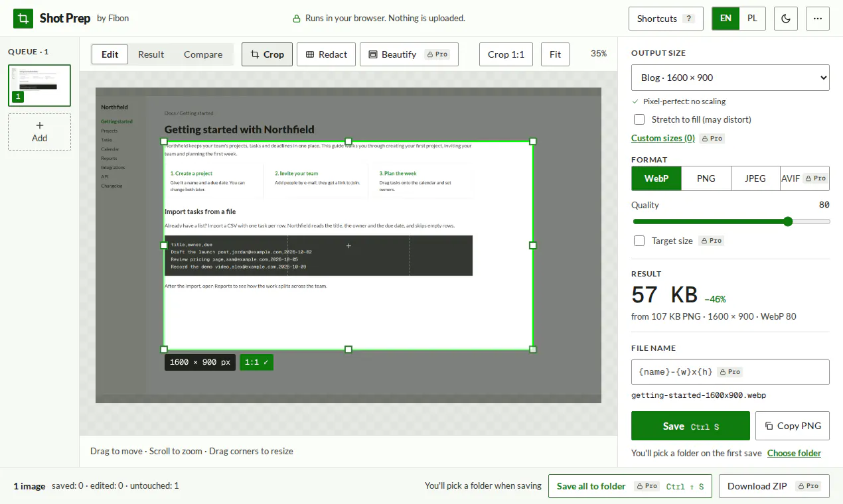Viewport: 843px width, 504px height.
Task: Save the image with the Save button
Action: pos(690,426)
